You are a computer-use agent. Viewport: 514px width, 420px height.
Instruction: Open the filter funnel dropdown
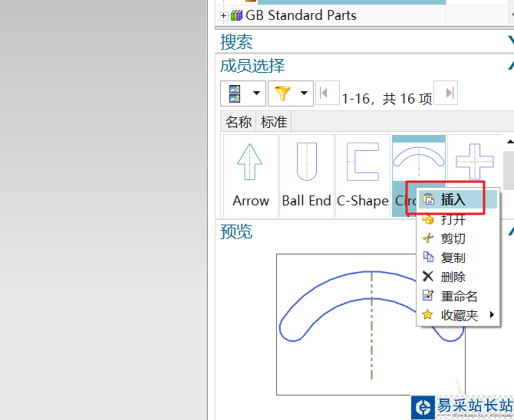(305, 93)
